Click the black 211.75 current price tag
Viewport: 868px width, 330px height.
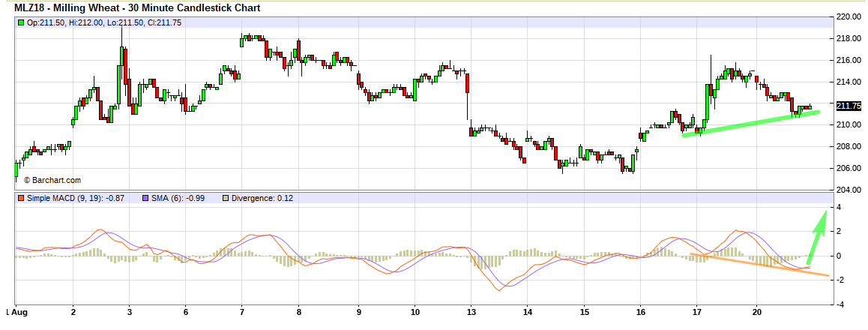click(848, 106)
